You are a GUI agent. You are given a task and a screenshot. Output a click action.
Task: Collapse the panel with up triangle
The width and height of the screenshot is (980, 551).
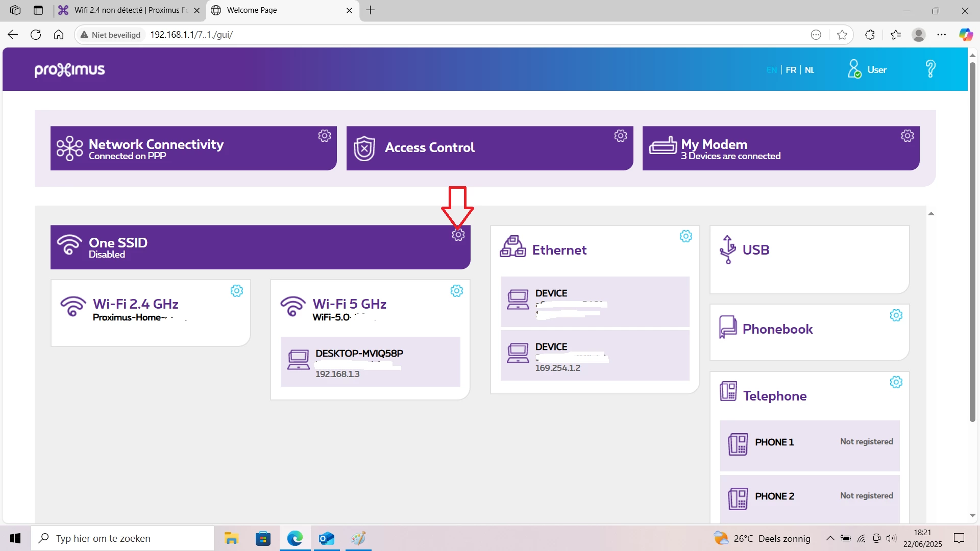[x=931, y=214]
